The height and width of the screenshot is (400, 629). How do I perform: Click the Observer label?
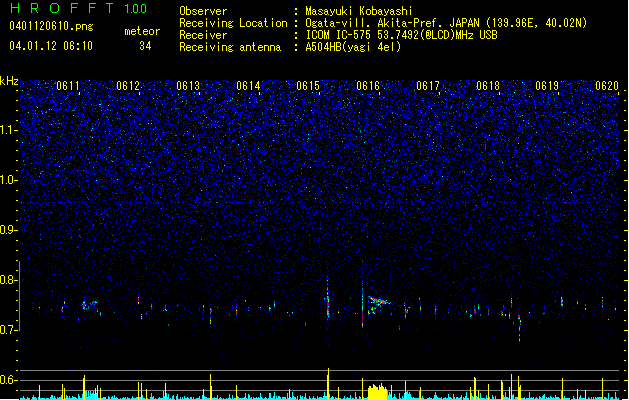[203, 11]
